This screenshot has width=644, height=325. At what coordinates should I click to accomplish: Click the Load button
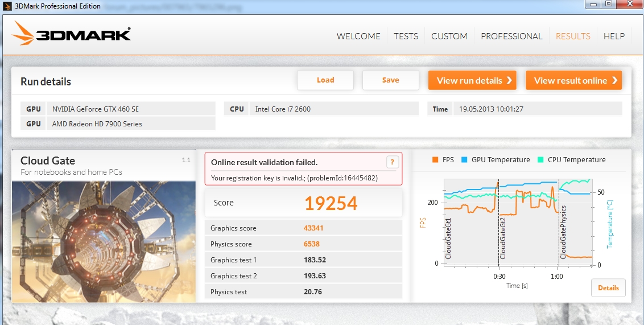[x=325, y=80]
